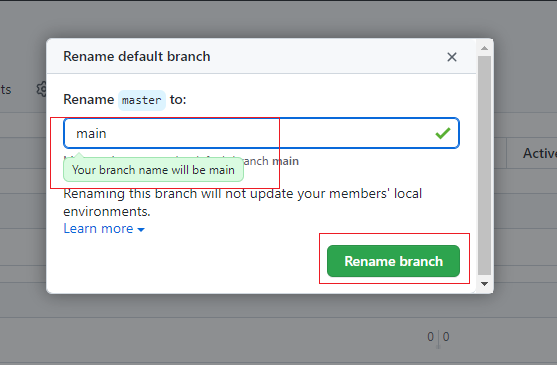Click the 'Rename default branch' title
The image size is (557, 365).
click(137, 56)
